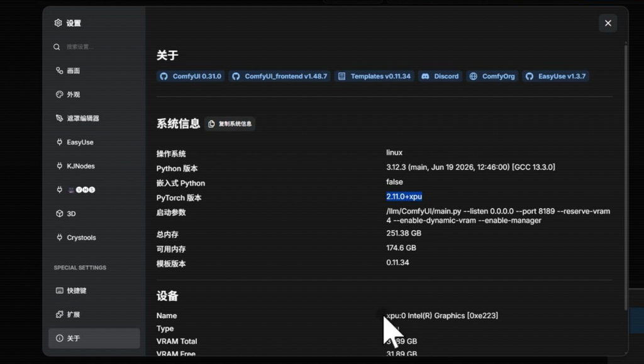
Task: Click the search magnifier icon
Action: [57, 47]
